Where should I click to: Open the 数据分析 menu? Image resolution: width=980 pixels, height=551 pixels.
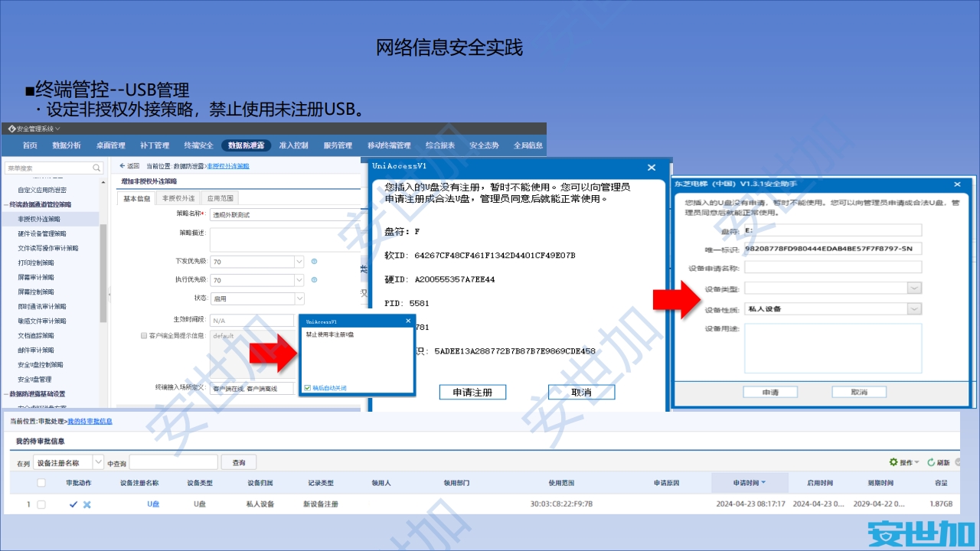click(x=67, y=145)
